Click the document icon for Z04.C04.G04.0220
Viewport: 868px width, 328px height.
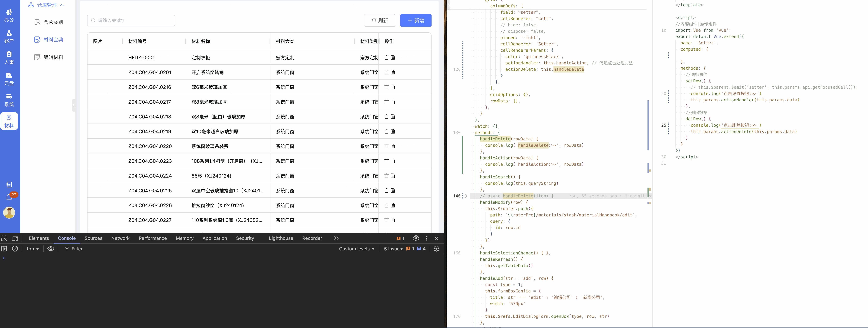point(393,146)
